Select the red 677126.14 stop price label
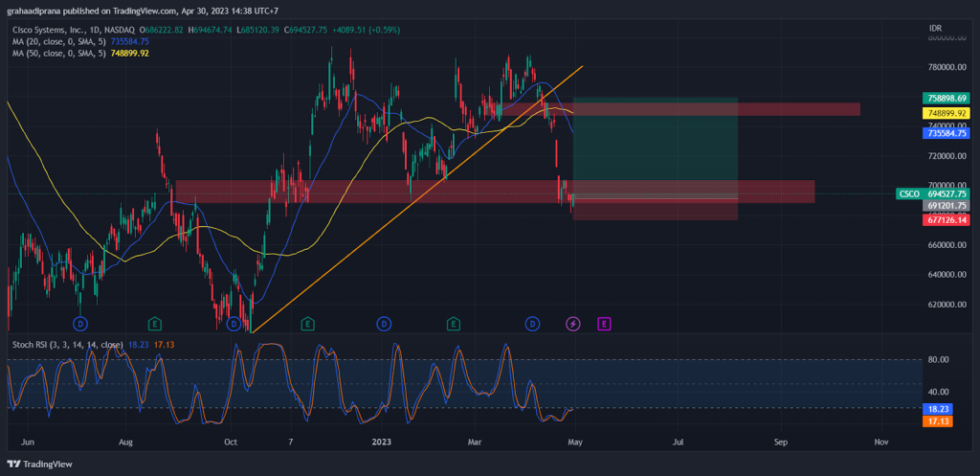The height and width of the screenshot is (476, 980). [947, 219]
